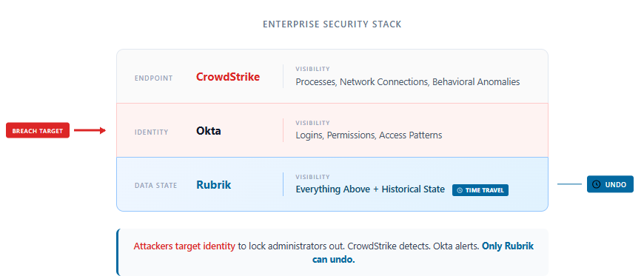This screenshot has height=276, width=644.
Task: Click the TIME TRAVEL badge
Action: click(x=480, y=190)
